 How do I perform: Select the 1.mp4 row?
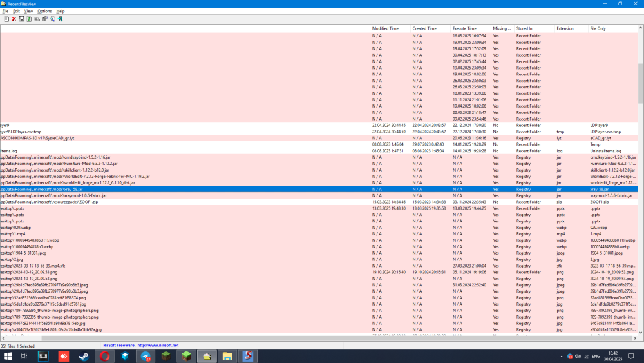point(319,234)
